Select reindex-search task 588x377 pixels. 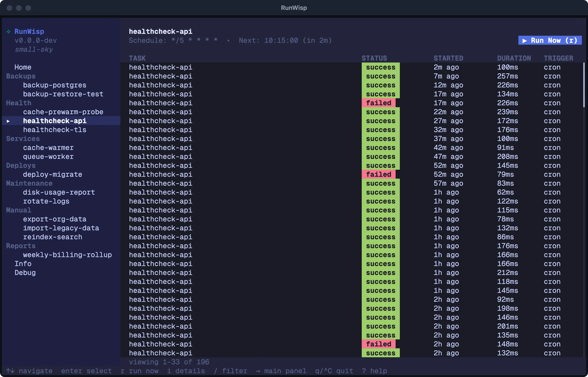click(53, 237)
